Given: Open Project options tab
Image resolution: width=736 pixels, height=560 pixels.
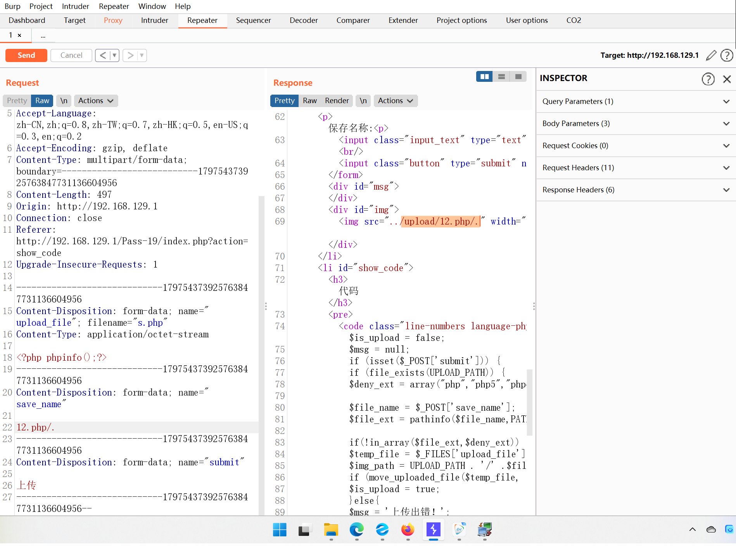Looking at the screenshot, I should coord(461,21).
